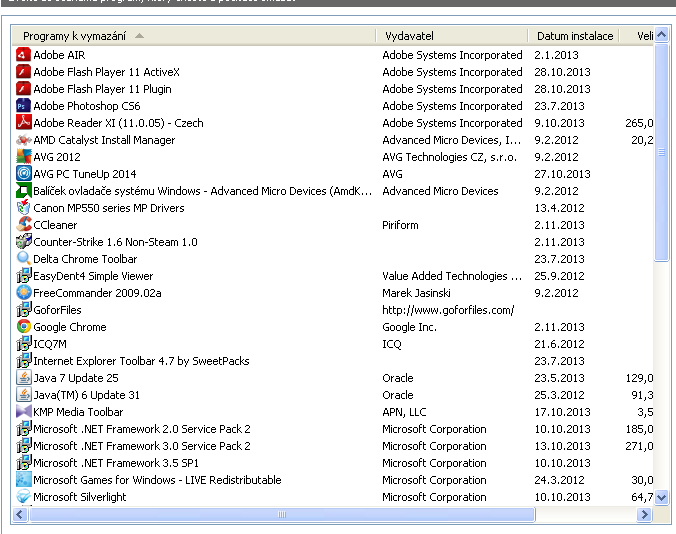Click publisher http://www.goforfiles.com/
This screenshot has width=676, height=534.
[x=448, y=310]
